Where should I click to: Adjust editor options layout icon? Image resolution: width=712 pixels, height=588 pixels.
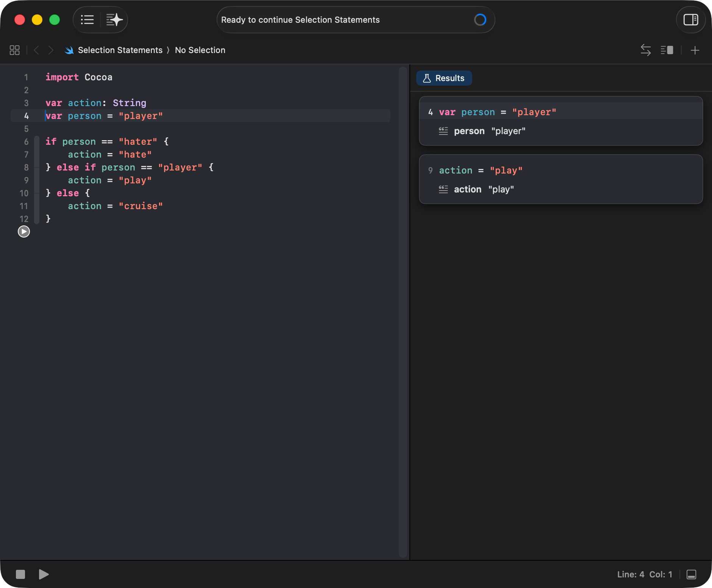667,50
